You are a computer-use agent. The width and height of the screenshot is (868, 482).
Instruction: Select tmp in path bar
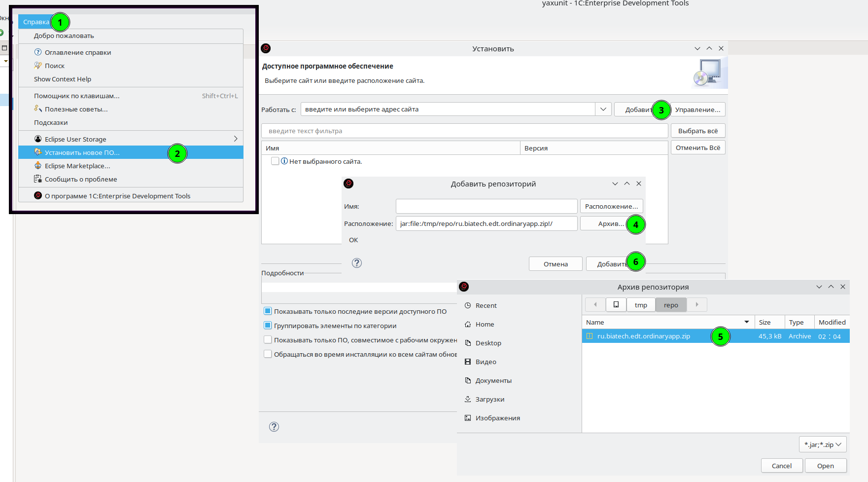[641, 305]
